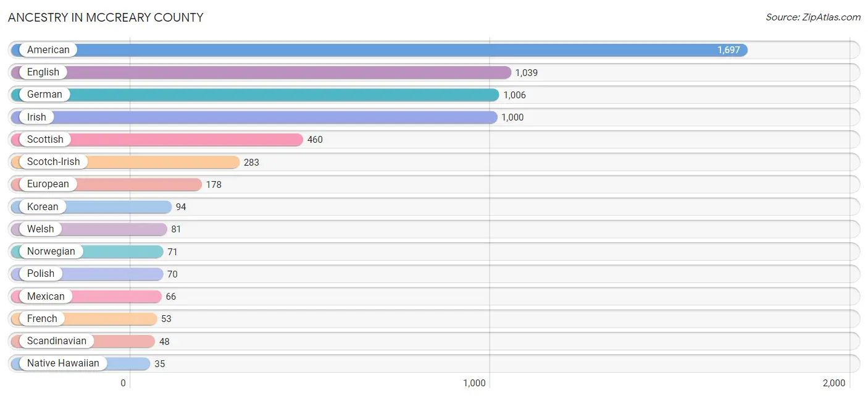Screen dimensions: 868x398
Task: Click the American label pill
Action: (x=48, y=50)
